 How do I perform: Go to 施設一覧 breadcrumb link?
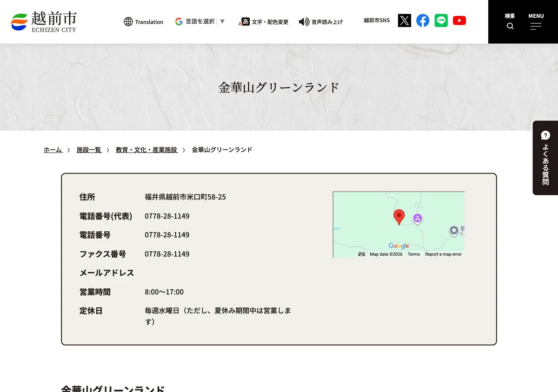coord(89,150)
